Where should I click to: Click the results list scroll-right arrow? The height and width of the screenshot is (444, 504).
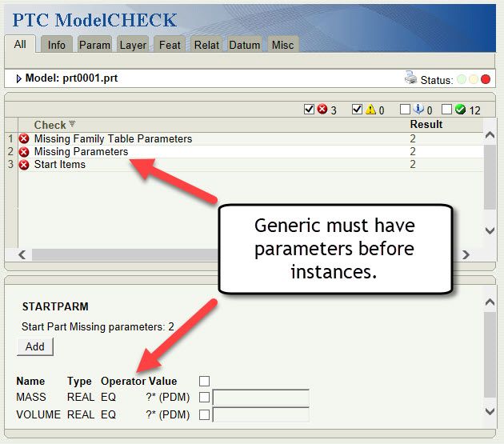click(466, 255)
